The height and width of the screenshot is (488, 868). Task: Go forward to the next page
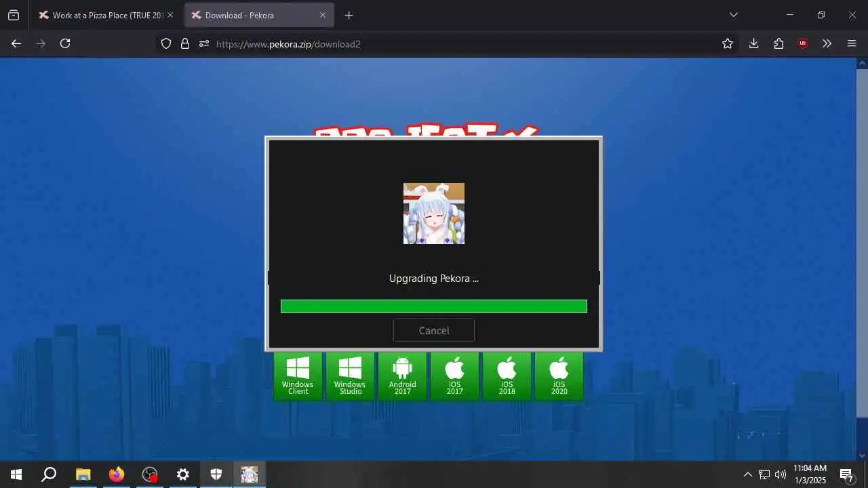click(41, 43)
